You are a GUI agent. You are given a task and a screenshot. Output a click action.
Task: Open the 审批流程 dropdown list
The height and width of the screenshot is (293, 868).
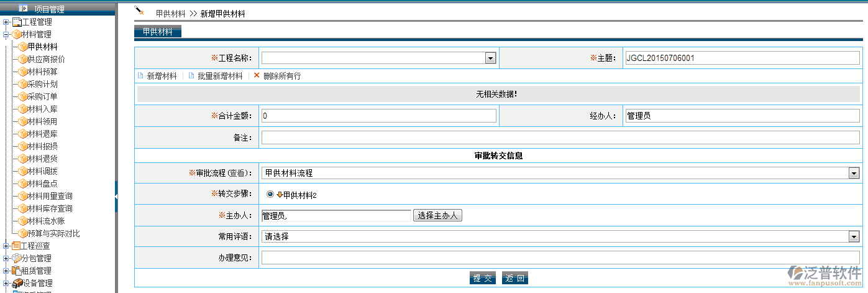[x=854, y=173]
